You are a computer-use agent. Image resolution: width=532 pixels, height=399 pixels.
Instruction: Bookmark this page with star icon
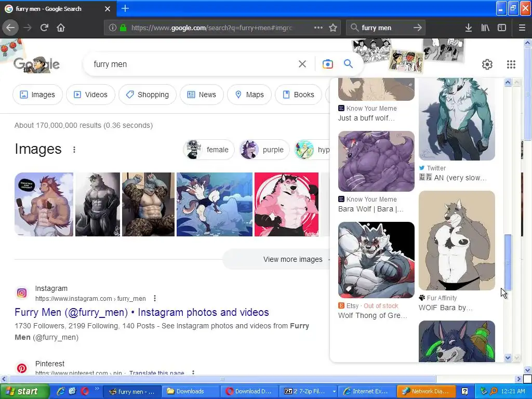point(333,28)
